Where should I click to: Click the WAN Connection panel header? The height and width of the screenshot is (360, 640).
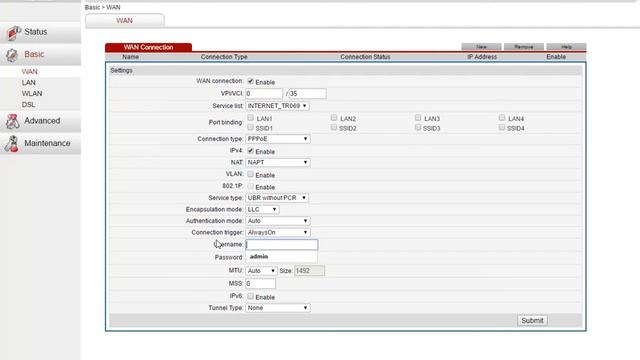pos(149,47)
